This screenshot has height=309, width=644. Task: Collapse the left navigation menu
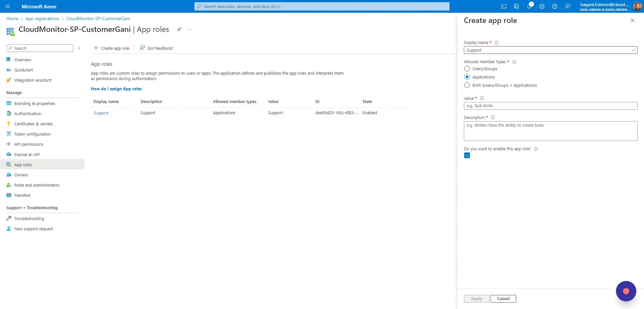[x=79, y=48]
